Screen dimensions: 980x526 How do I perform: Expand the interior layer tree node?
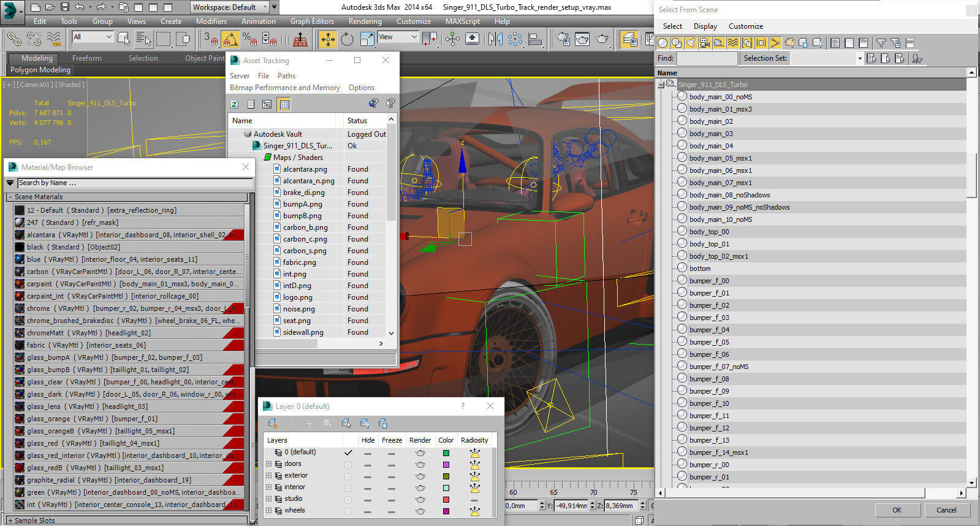(268, 487)
